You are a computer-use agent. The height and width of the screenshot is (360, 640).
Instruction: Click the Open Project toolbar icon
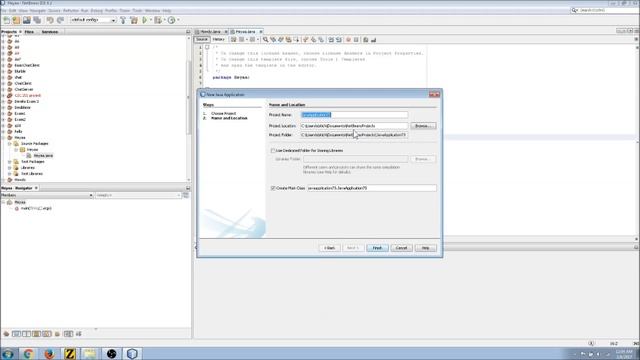click(27, 20)
